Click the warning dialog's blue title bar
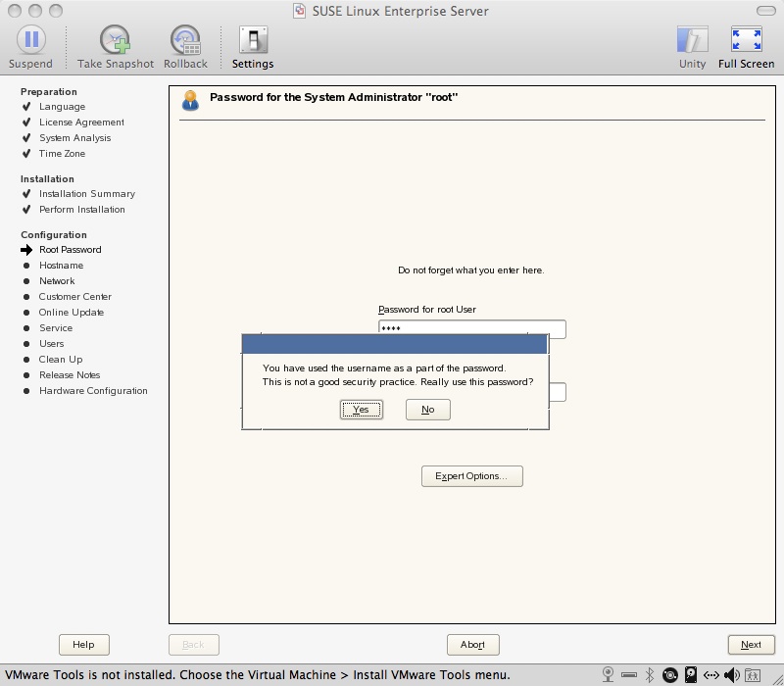Screen dimensions: 784x686 point(395,345)
